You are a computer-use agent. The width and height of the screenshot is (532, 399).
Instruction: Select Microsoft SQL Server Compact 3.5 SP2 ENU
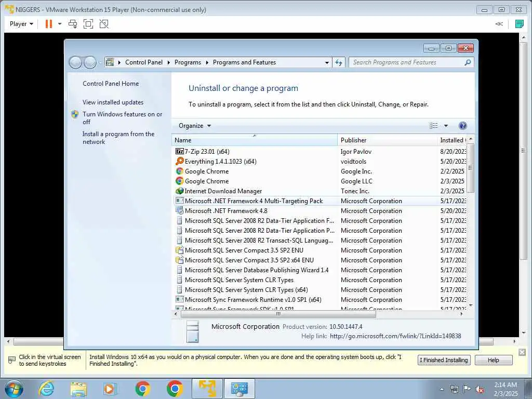pyautogui.click(x=320, y=250)
